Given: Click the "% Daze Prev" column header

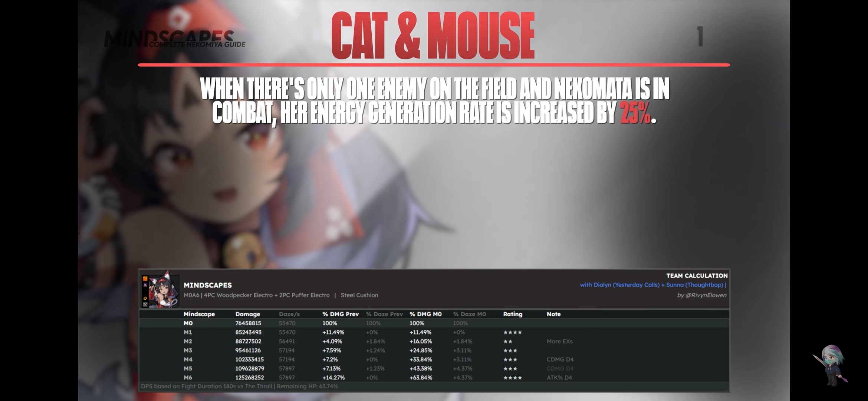Looking at the screenshot, I should (384, 314).
